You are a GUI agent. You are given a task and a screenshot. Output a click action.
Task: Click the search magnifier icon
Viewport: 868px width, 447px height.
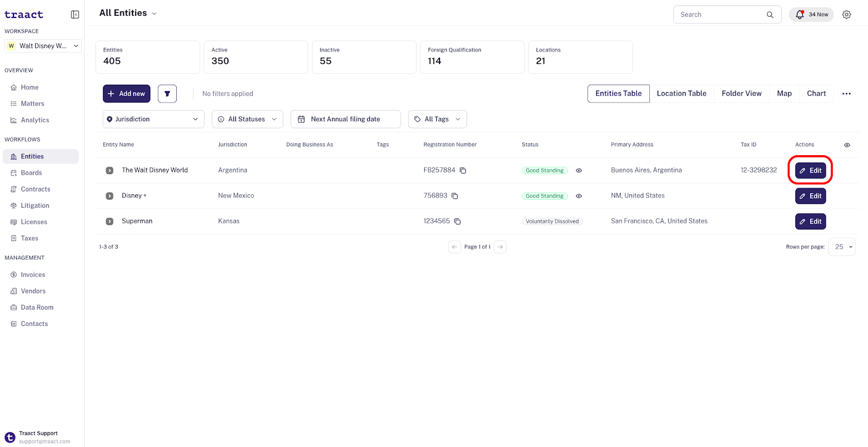pos(770,15)
